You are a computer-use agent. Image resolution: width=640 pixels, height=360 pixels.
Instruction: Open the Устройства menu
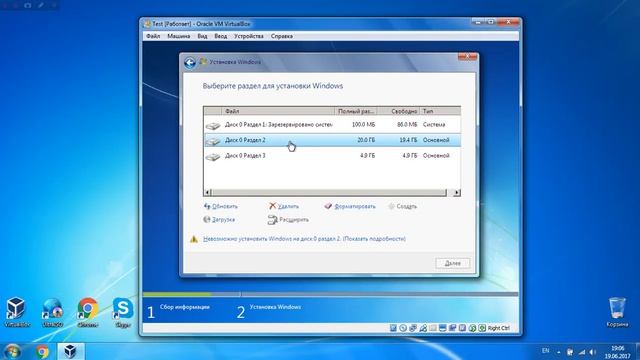click(249, 36)
